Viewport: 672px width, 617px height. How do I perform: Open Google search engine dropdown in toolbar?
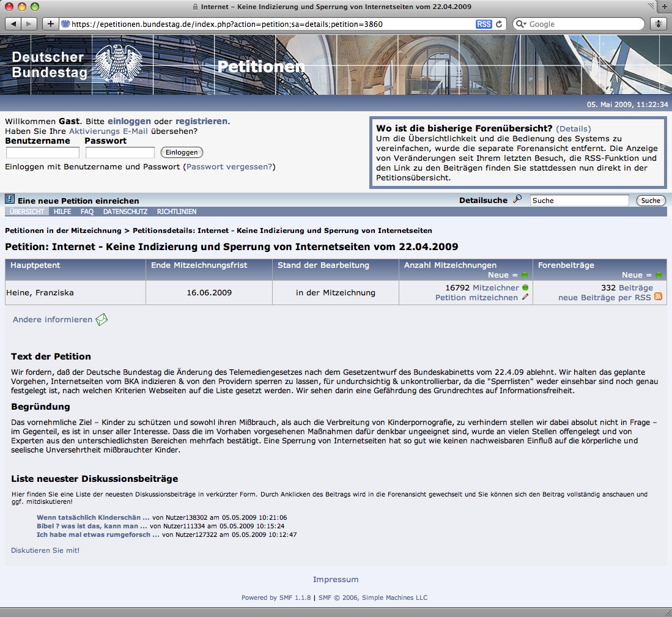(x=520, y=24)
